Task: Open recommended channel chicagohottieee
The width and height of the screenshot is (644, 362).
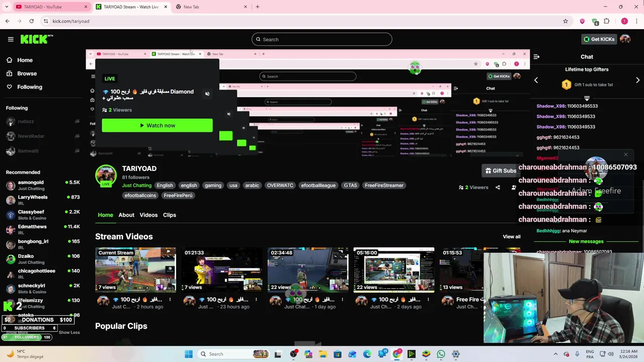Action: [43, 274]
